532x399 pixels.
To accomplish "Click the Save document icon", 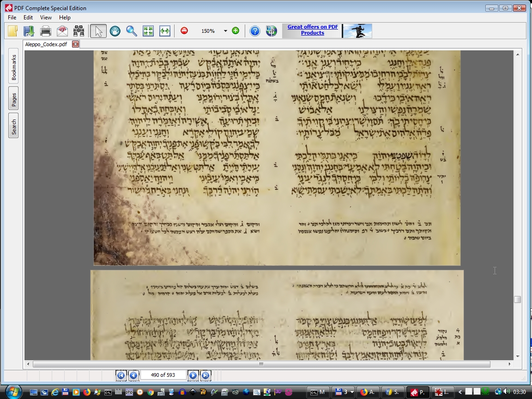I will tap(29, 31).
